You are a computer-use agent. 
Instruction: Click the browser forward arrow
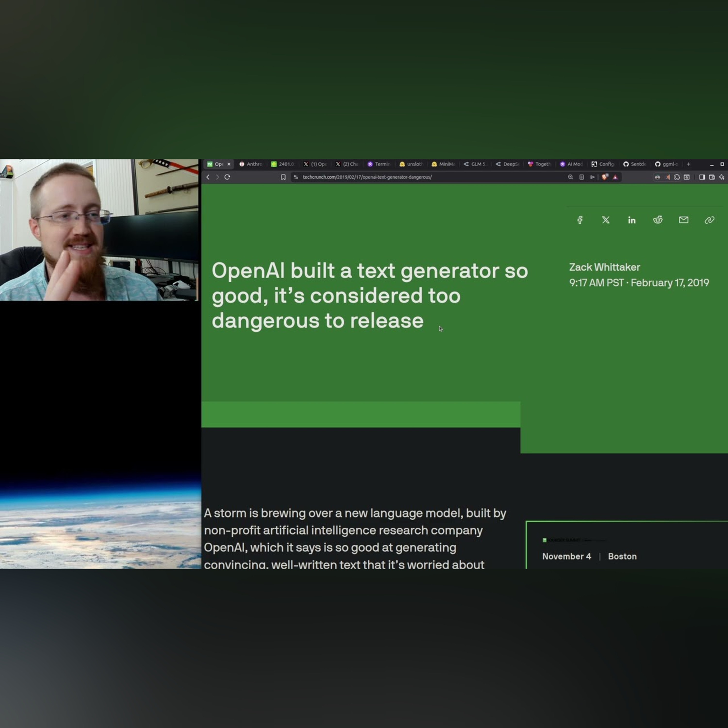217,177
